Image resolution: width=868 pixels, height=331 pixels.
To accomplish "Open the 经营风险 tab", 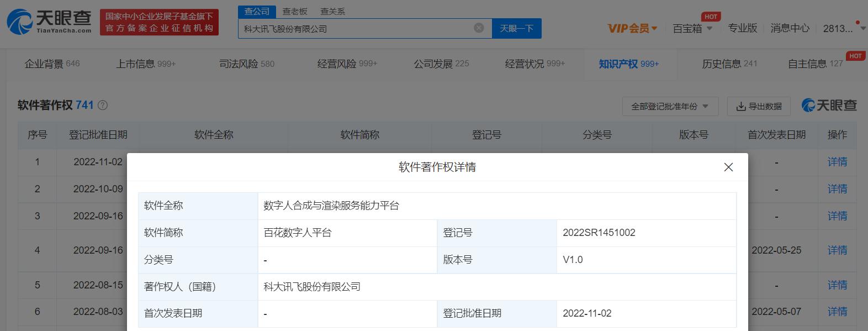I will click(x=347, y=64).
